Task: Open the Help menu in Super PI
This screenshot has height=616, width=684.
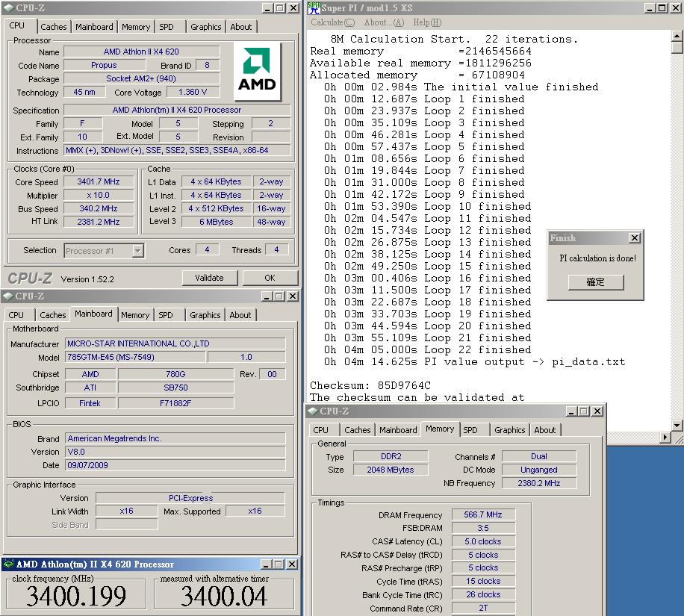Action: 426,22
